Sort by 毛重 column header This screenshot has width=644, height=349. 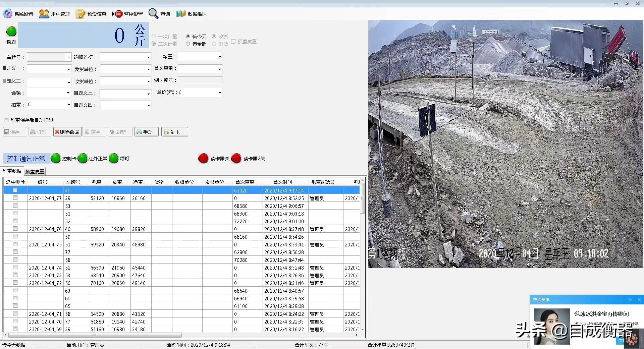[97, 182]
